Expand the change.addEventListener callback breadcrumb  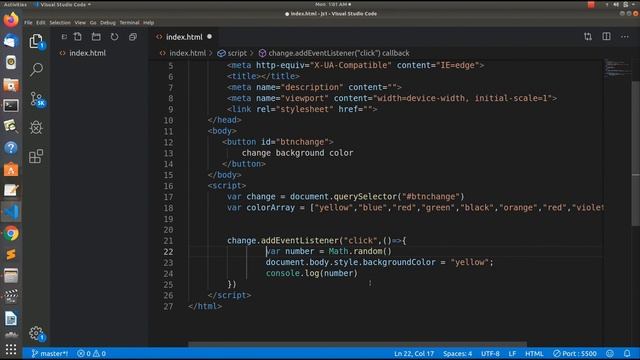[338, 53]
